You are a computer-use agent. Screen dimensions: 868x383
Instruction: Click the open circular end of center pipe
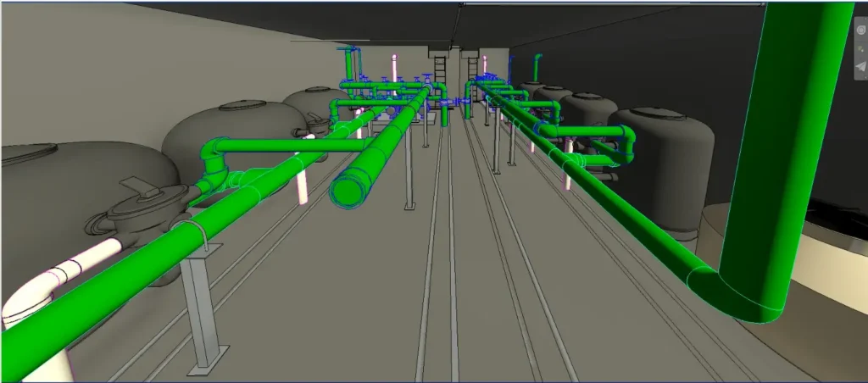[348, 190]
